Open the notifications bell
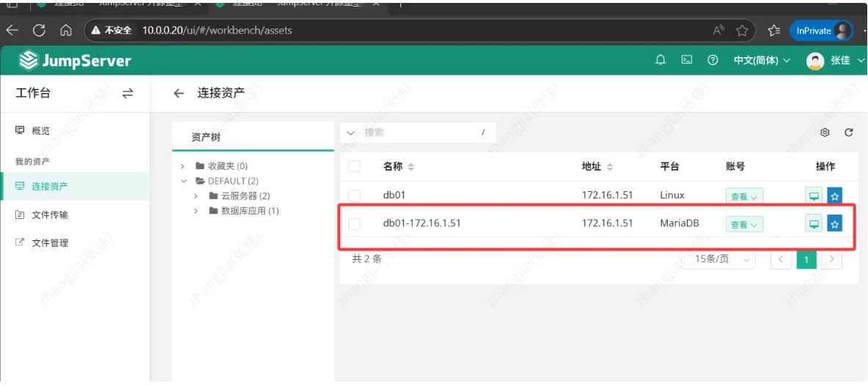 [660, 60]
